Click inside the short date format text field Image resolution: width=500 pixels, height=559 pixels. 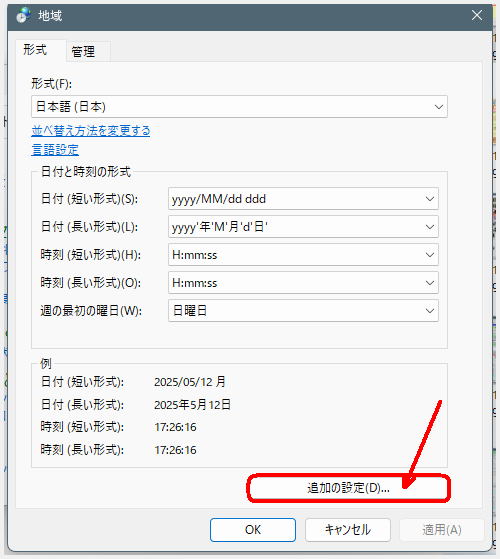295,199
